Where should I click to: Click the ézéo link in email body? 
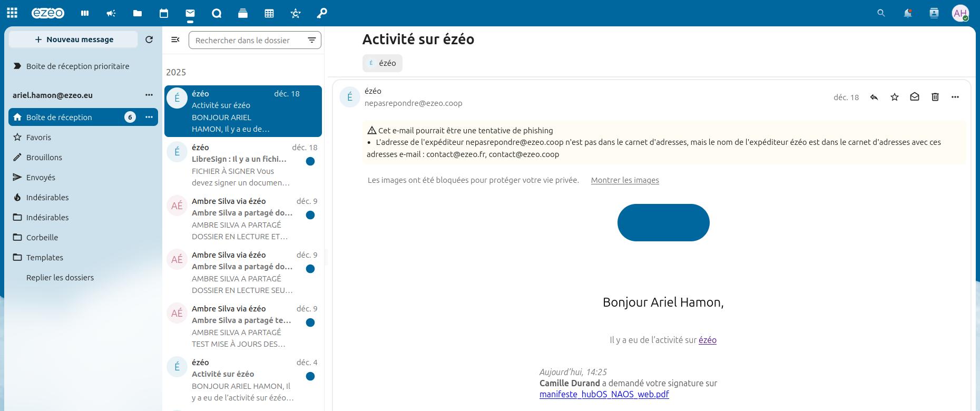tap(708, 340)
